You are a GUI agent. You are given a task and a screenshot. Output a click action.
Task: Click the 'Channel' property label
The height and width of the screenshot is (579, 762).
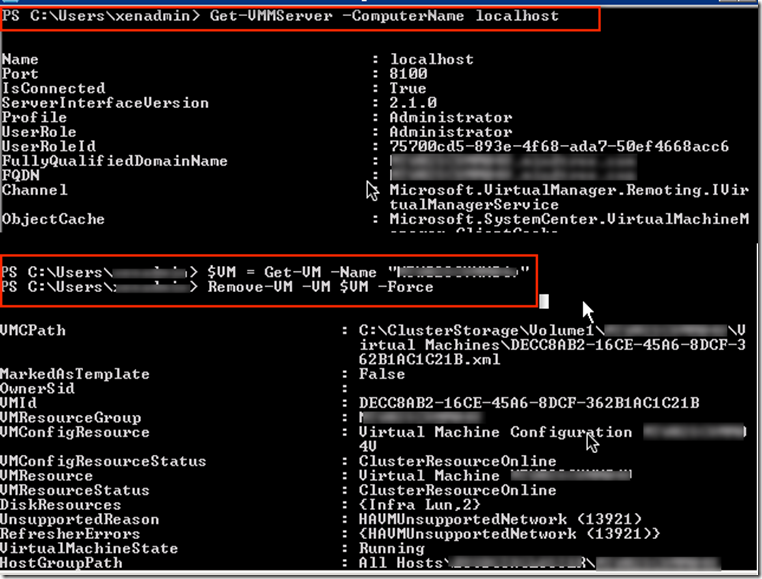(x=35, y=190)
